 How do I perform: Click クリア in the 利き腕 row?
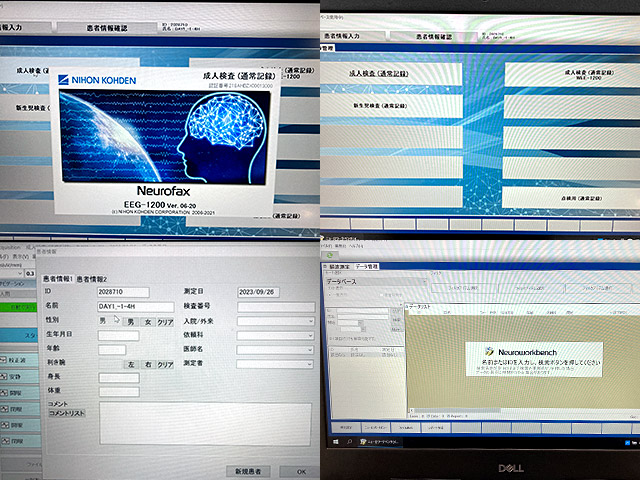[x=165, y=364]
